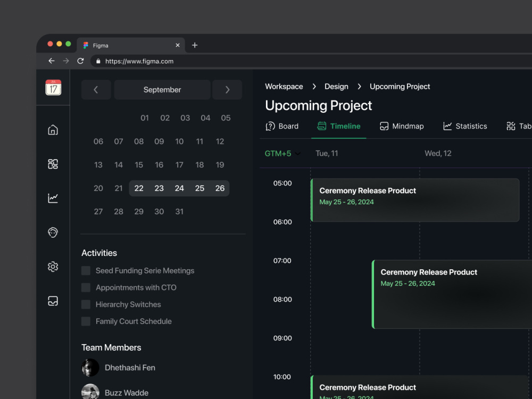Click the Statistics tab chart icon
Image resolution: width=532 pixels, height=399 pixels.
pyautogui.click(x=447, y=126)
